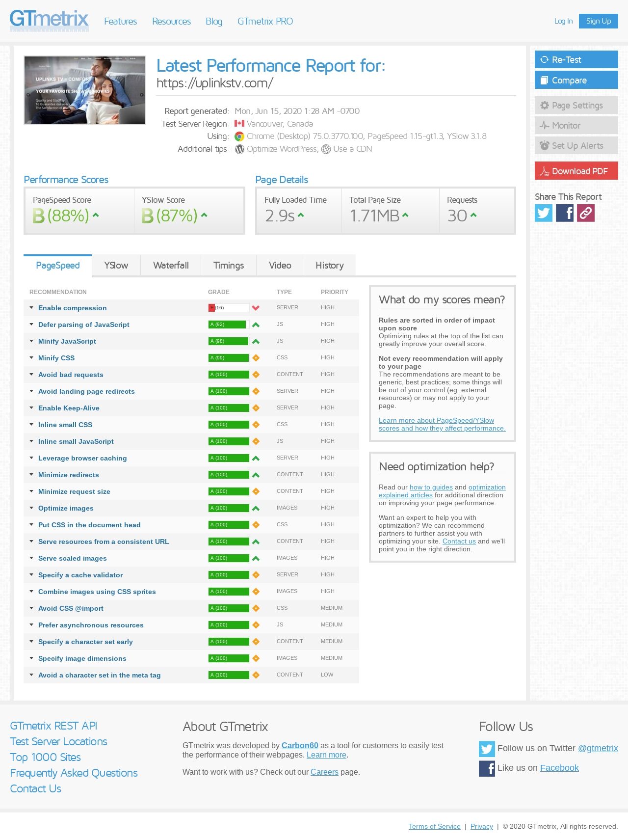Open the History tab
The width and height of the screenshot is (628, 840).
coord(330,266)
